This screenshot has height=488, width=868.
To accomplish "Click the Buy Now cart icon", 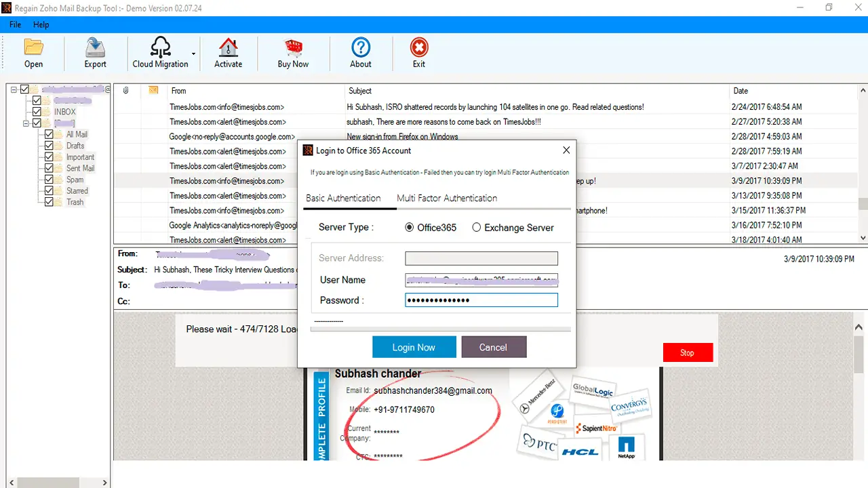I will pos(293,47).
